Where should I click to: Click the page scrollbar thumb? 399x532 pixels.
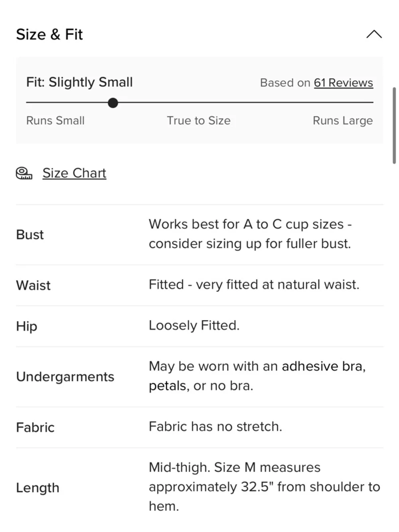click(394, 125)
